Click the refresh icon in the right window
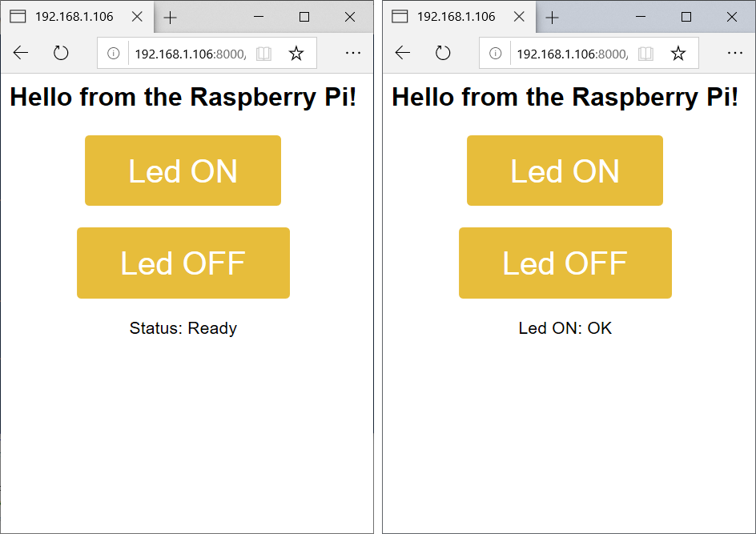This screenshot has height=534, width=756. 443,52
